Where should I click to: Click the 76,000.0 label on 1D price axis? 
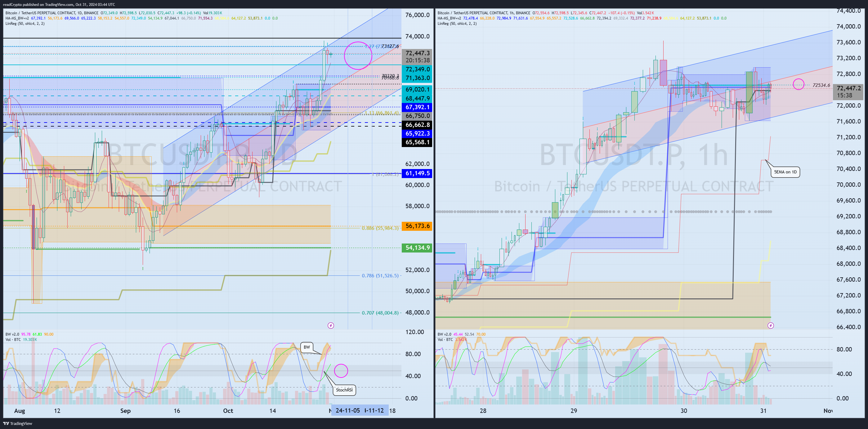tap(418, 15)
